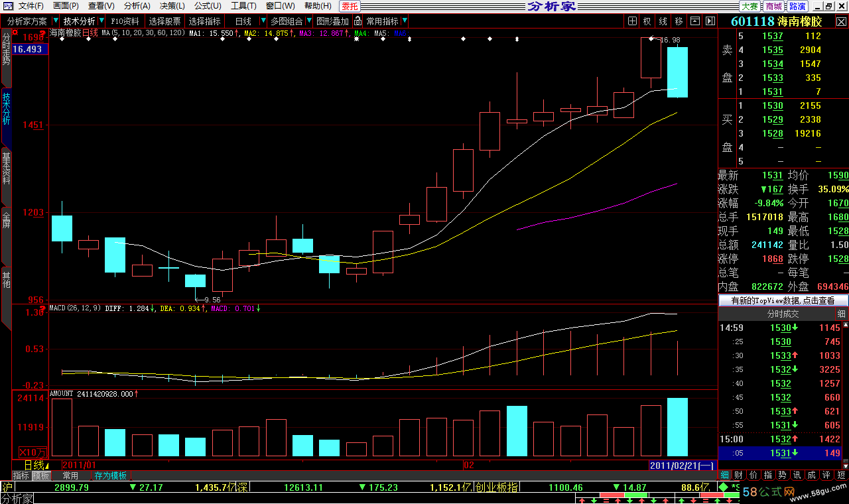
Task: Click the 大赛 button
Action: (750, 6)
